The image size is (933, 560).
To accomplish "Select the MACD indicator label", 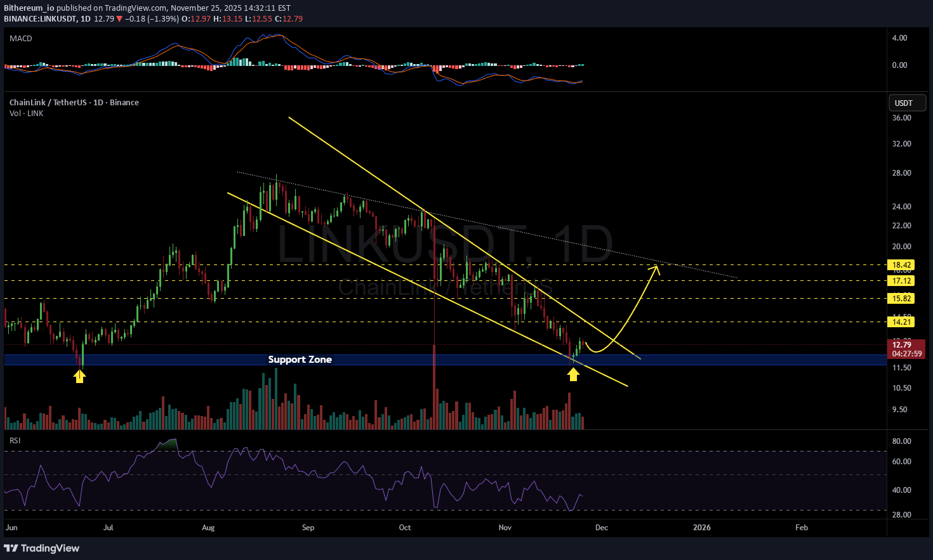I will pos(21,39).
